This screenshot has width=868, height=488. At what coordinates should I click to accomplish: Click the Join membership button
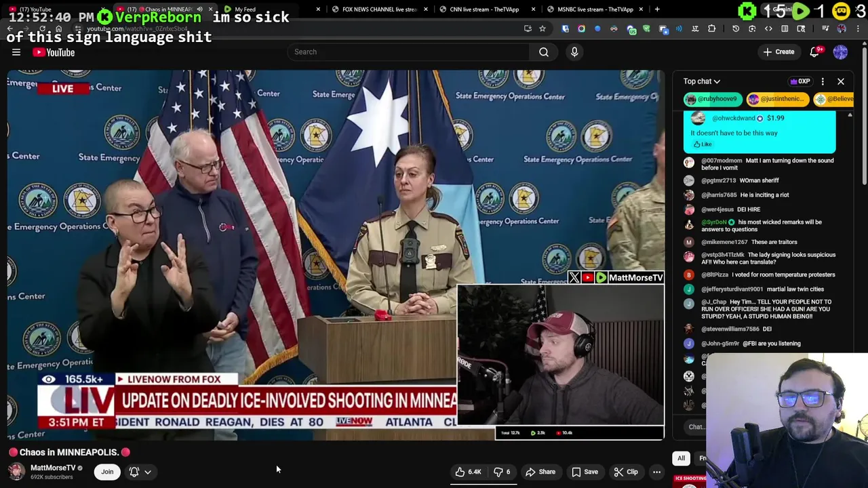click(107, 472)
